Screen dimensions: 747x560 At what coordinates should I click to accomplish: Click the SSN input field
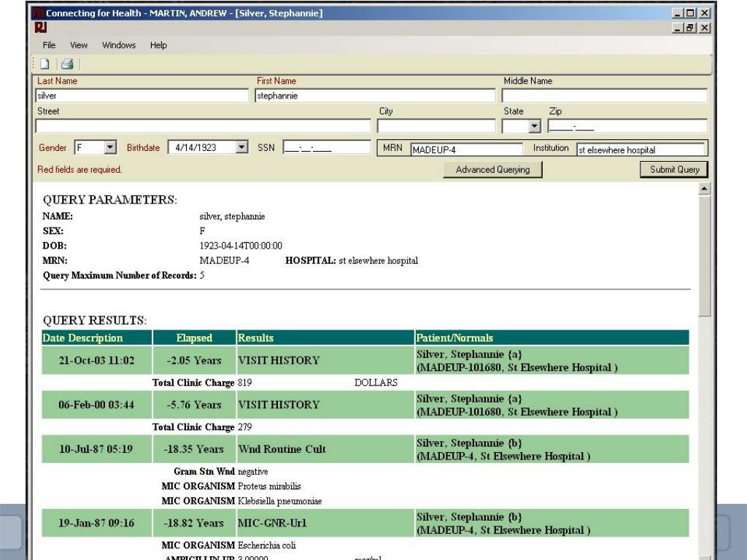tap(326, 147)
